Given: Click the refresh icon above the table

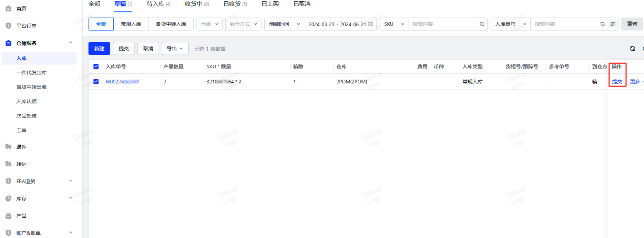Looking at the screenshot, I should click(632, 49).
